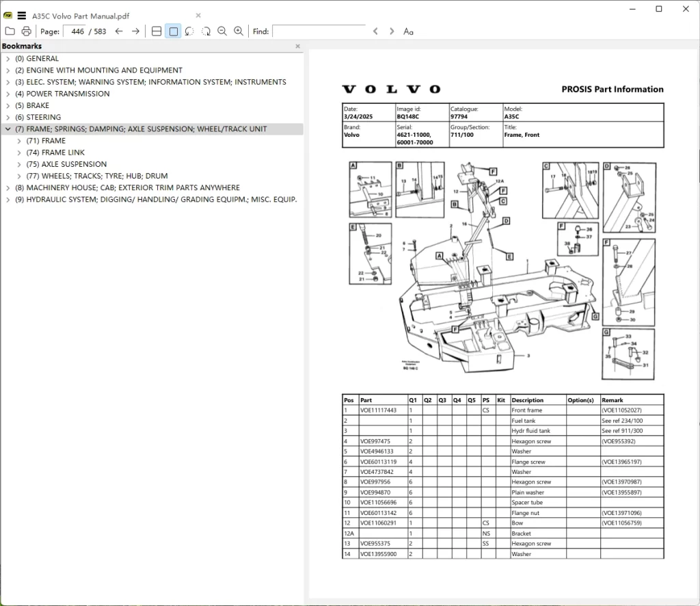Screen dimensions: 700x606
Task: Click remark (VOE11056759)
Action: (621, 523)
